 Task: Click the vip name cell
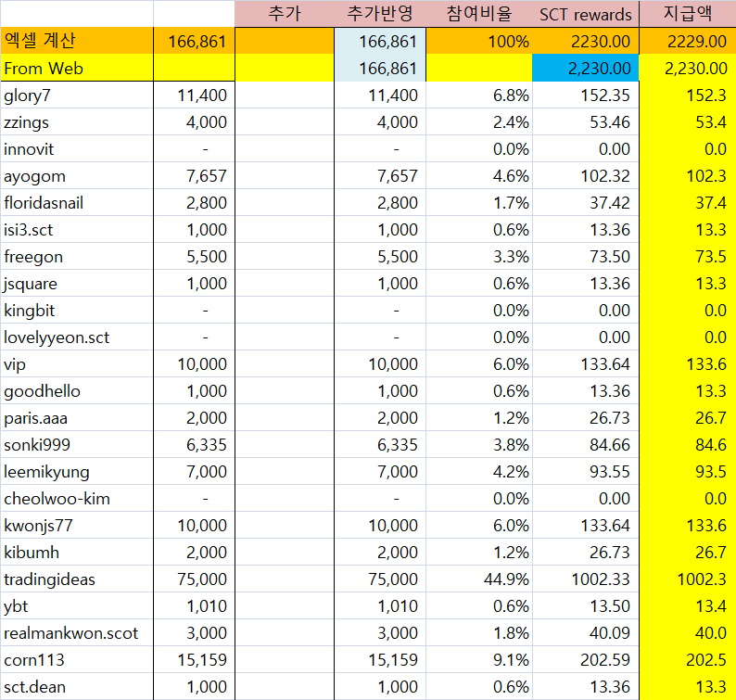pos(77,364)
